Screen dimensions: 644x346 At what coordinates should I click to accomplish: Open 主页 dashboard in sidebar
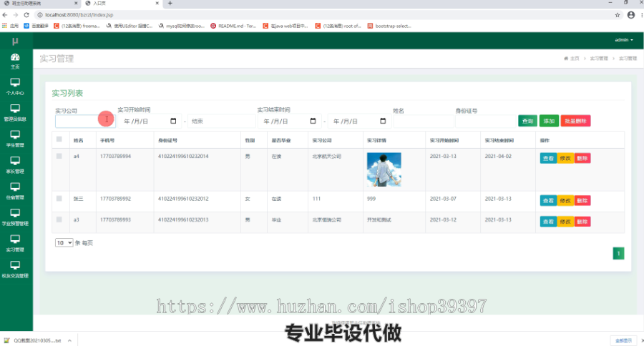(15, 61)
